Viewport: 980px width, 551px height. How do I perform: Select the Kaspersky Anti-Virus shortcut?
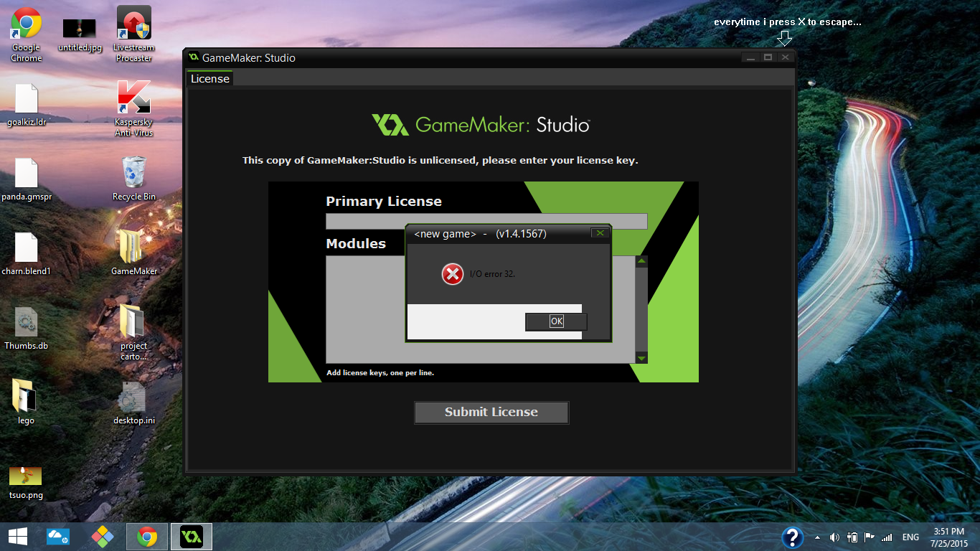click(133, 109)
